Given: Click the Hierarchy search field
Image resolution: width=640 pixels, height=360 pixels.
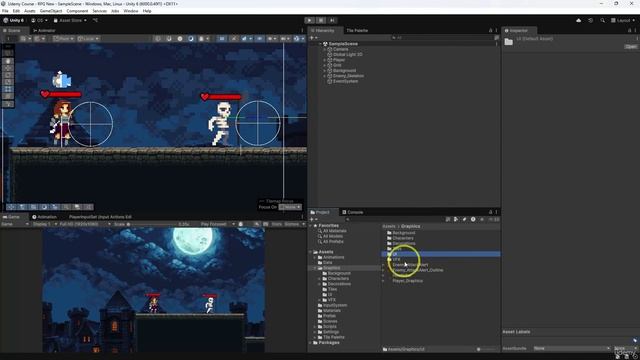Looking at the screenshot, I should pos(441,38).
